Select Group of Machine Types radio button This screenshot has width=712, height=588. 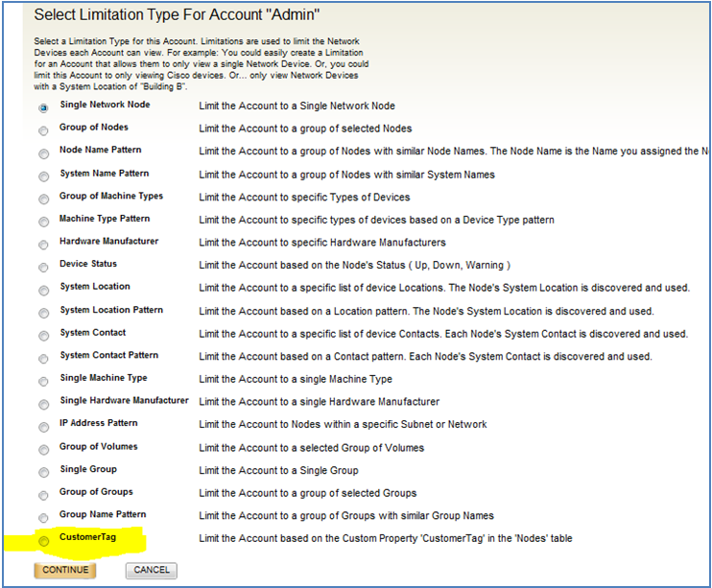43,200
